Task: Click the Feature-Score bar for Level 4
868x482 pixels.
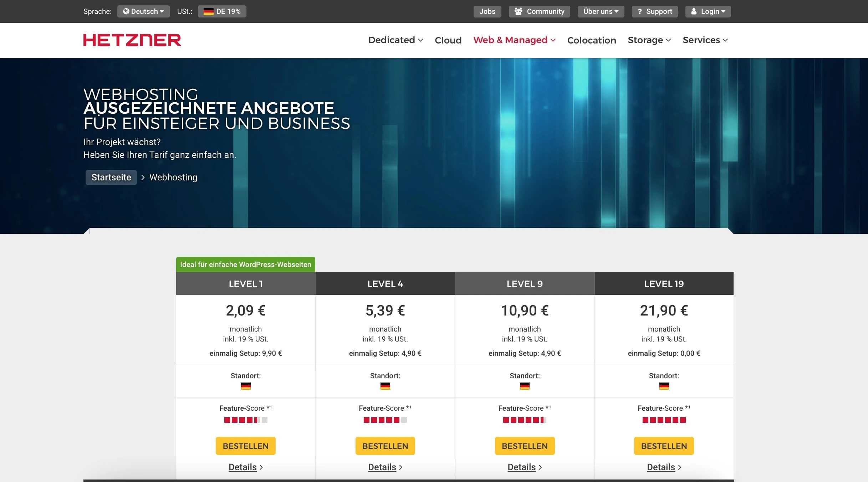Action: pyautogui.click(x=385, y=420)
